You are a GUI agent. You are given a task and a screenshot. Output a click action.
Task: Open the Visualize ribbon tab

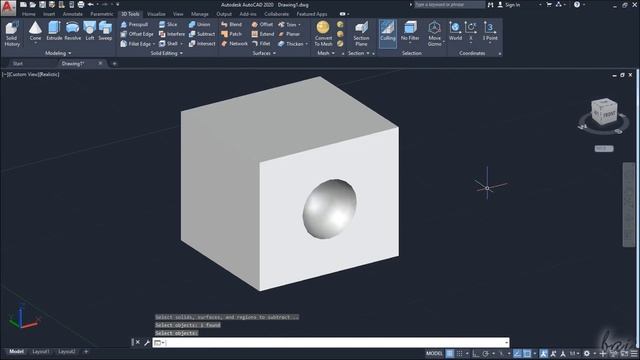coord(156,14)
